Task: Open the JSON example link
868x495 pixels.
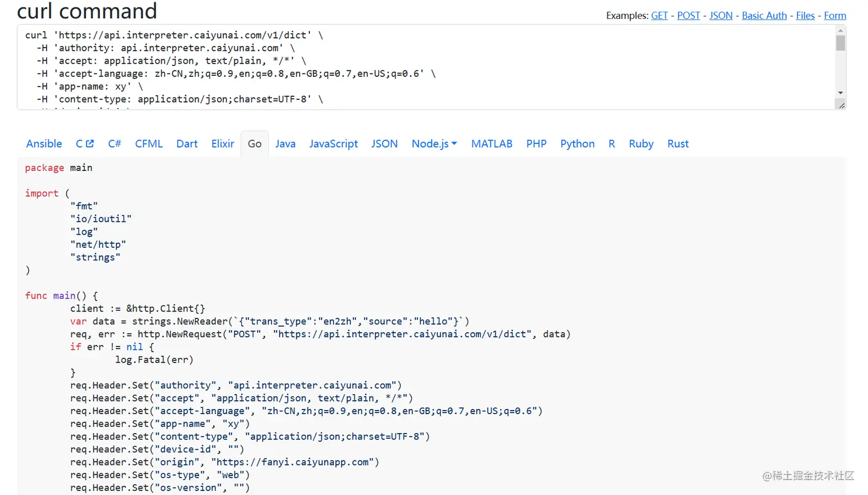Action: click(721, 15)
